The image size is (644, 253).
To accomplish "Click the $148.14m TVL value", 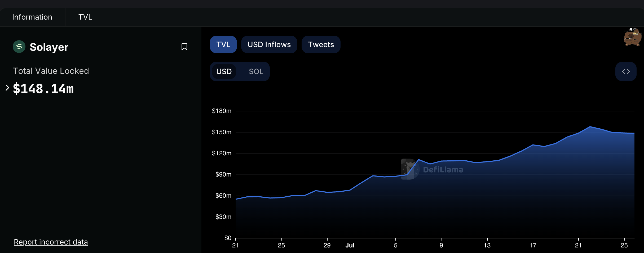I will point(43,89).
